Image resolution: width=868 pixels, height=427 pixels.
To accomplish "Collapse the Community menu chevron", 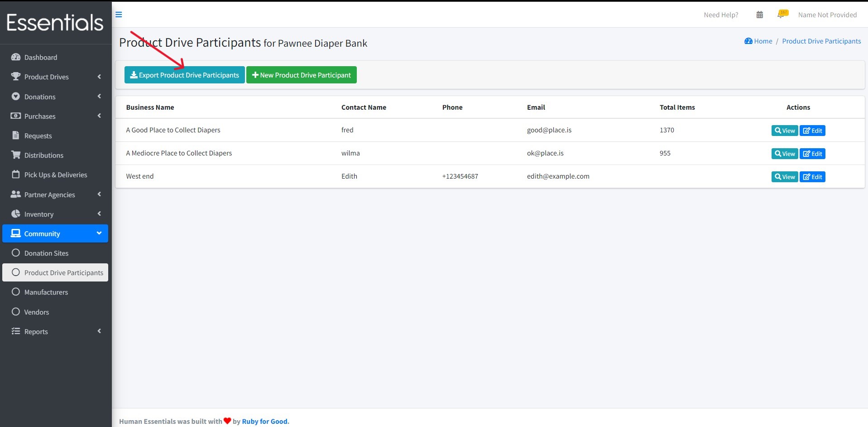I will pyautogui.click(x=99, y=233).
